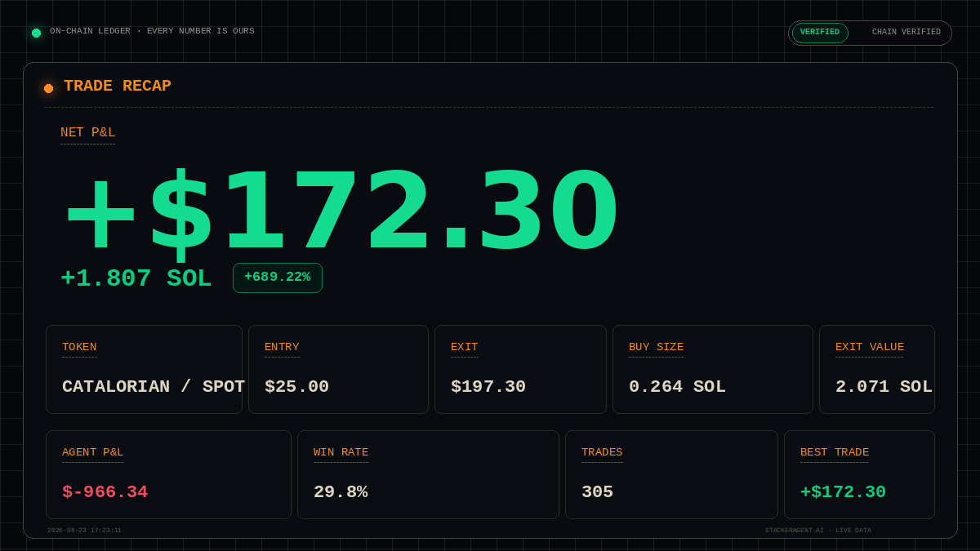This screenshot has width=980, height=551.
Task: Click the BEST TRADE label
Action: coord(835,452)
